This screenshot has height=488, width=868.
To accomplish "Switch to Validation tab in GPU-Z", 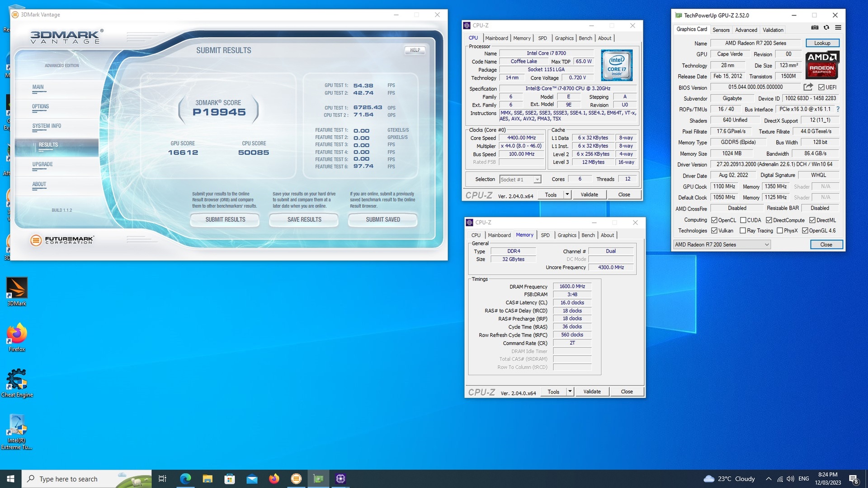I will [773, 30].
